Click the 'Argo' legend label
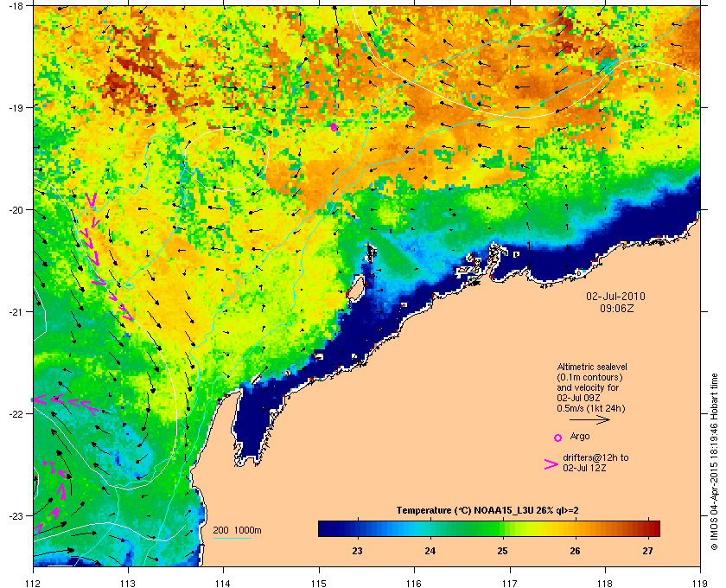The image size is (726, 588). click(580, 436)
